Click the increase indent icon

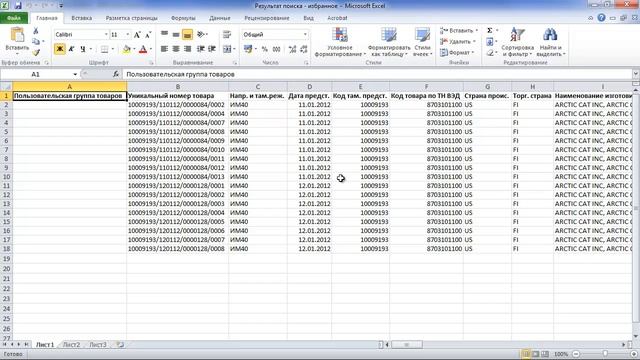pos(212,49)
